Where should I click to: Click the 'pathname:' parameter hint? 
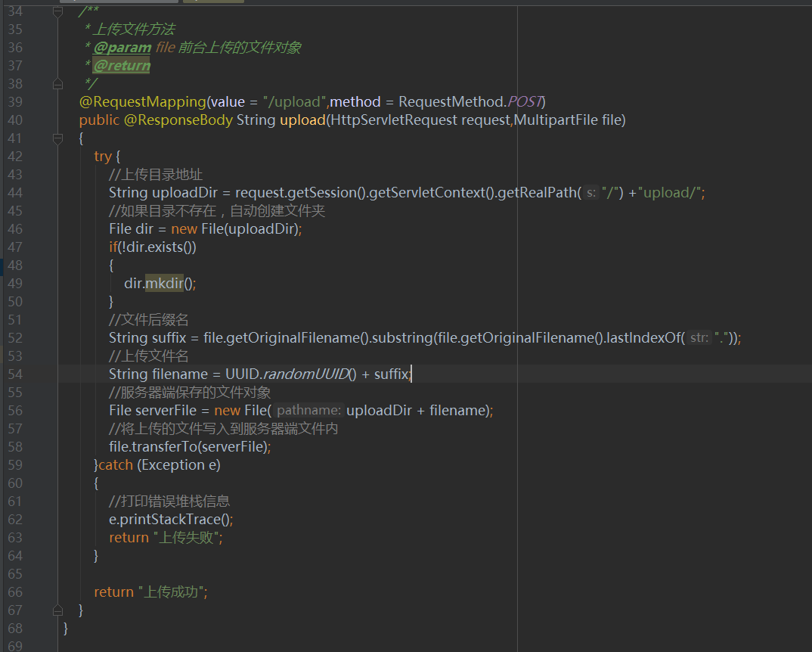click(x=308, y=411)
